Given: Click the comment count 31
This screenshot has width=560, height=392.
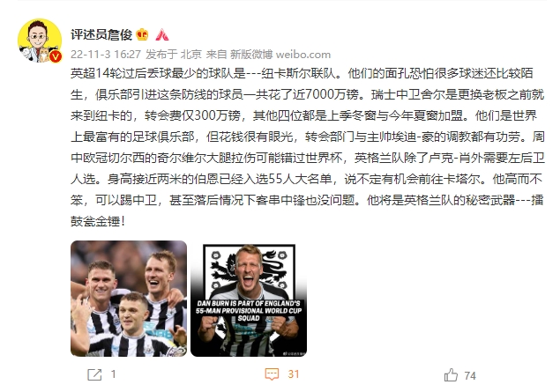Looking at the screenshot, I should tap(293, 374).
